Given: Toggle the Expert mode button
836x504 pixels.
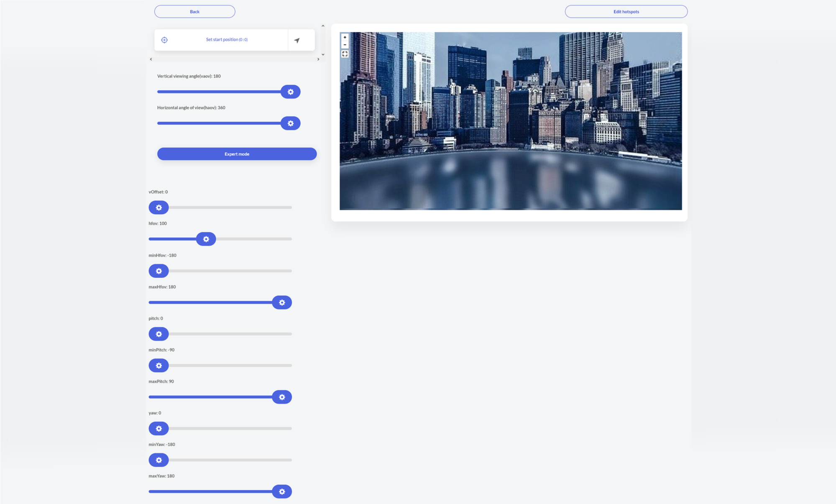Looking at the screenshot, I should coord(237,154).
